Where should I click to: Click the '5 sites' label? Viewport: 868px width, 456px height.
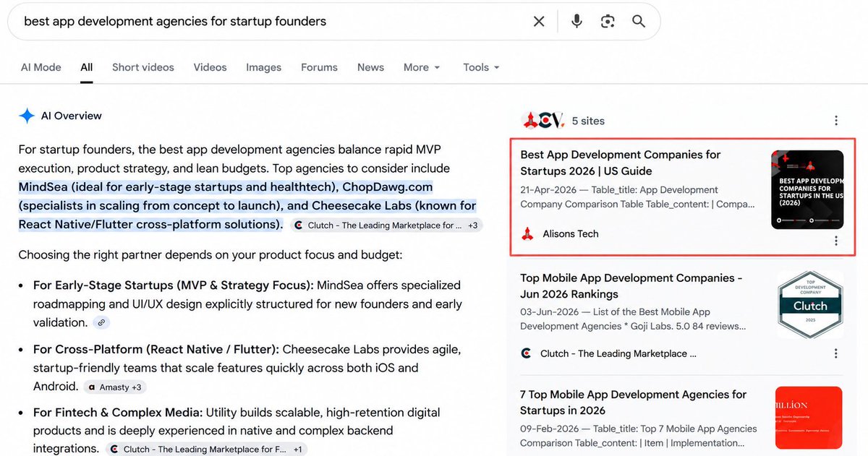[588, 121]
